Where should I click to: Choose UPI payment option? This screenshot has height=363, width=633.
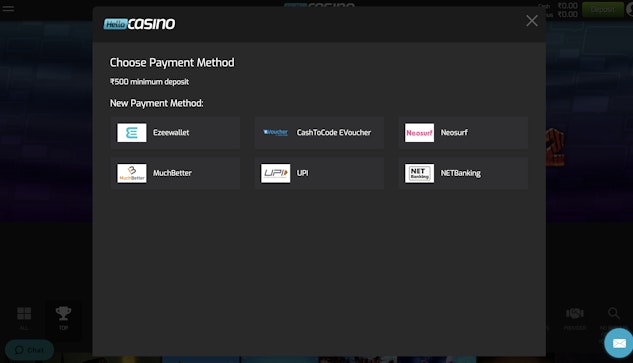coord(319,173)
